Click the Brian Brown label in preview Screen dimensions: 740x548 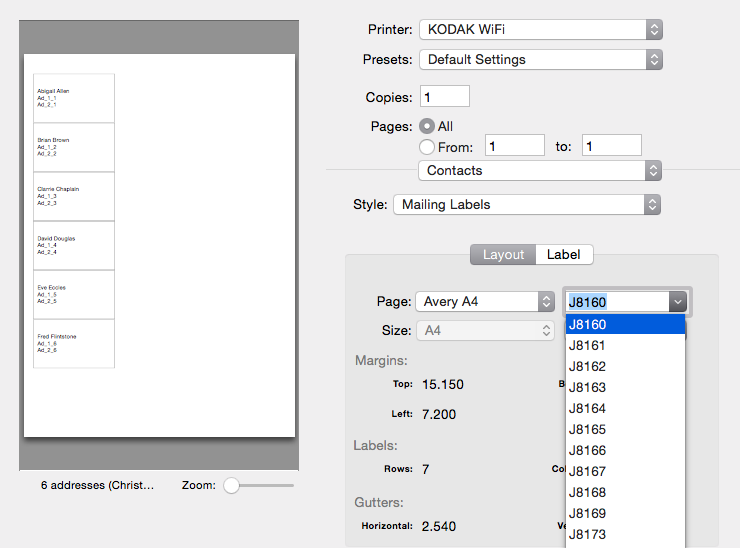74,147
